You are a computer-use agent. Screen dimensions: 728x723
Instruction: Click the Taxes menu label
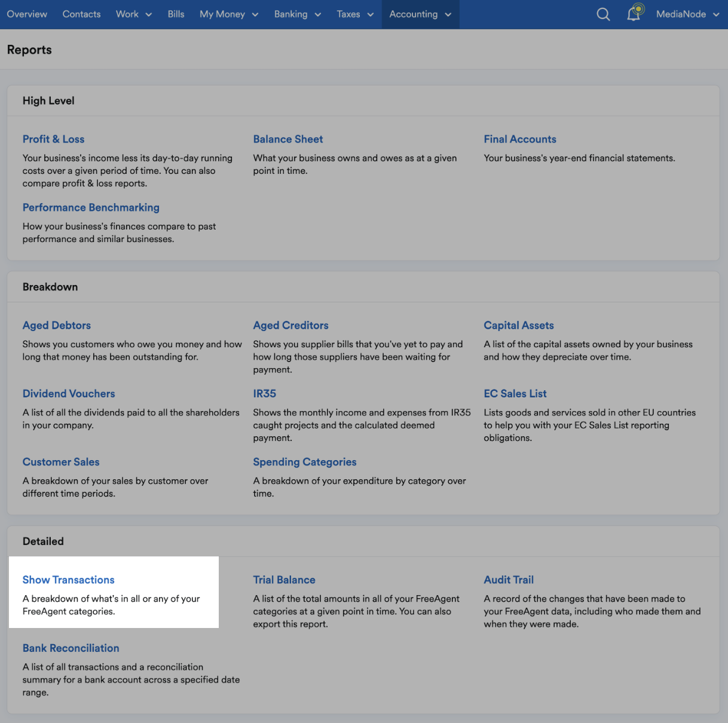pos(348,14)
